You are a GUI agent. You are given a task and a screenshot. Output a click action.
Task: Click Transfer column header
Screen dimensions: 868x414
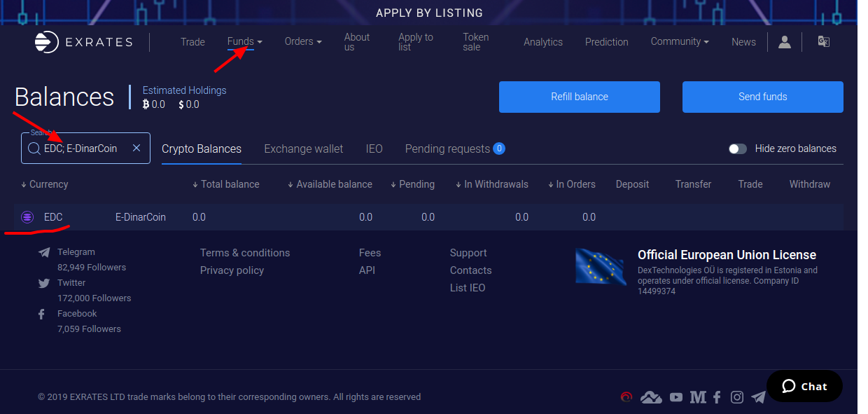point(693,184)
